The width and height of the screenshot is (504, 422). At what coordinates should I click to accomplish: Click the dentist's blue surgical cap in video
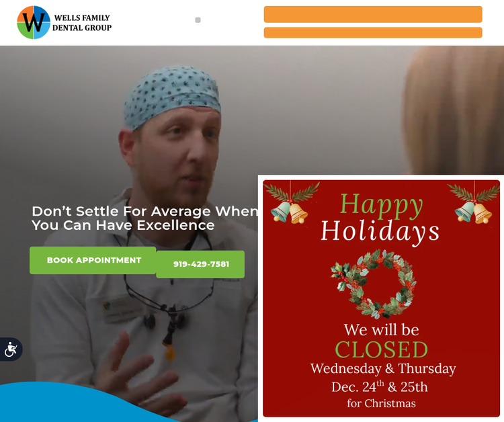[172, 96]
